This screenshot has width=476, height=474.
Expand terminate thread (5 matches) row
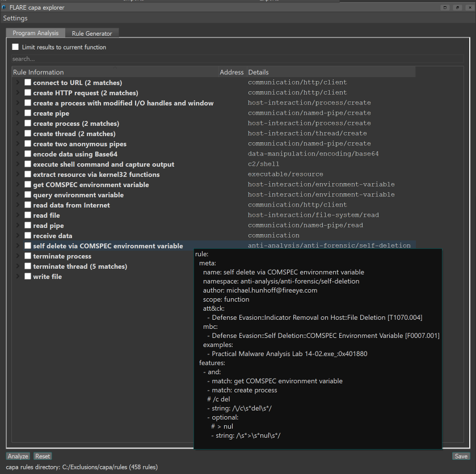(x=18, y=266)
